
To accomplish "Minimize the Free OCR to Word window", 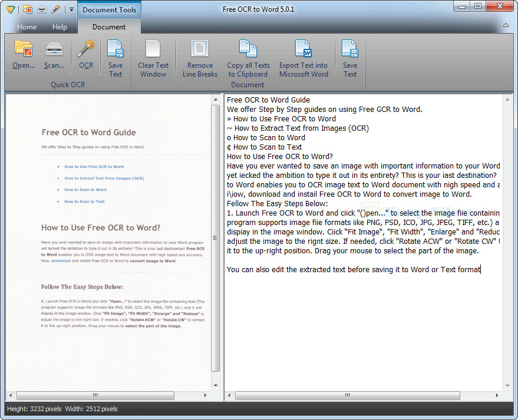I will pyautogui.click(x=462, y=6).
